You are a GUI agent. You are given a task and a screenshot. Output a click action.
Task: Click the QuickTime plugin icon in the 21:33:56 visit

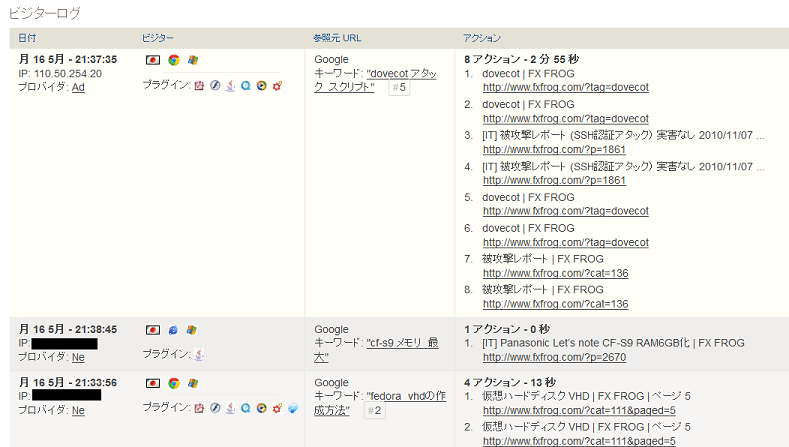[245, 408]
